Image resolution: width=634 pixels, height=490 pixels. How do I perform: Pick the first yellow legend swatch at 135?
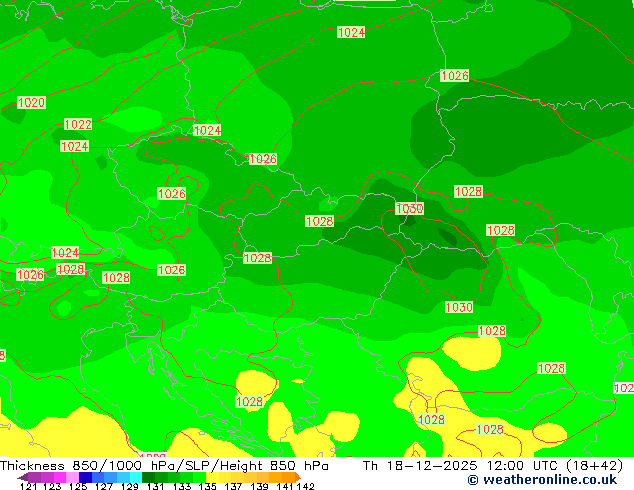point(212,477)
